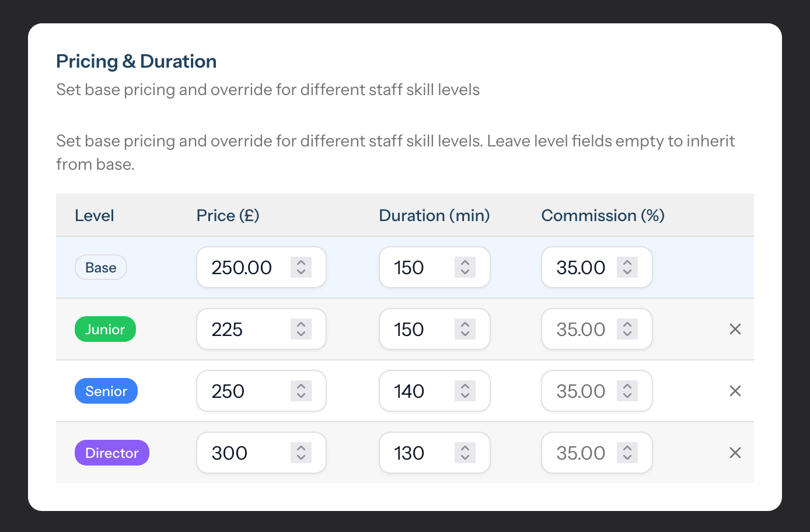Decrement the Base duration using the down arrow
Image resolution: width=810 pixels, height=532 pixels.
pos(465,272)
